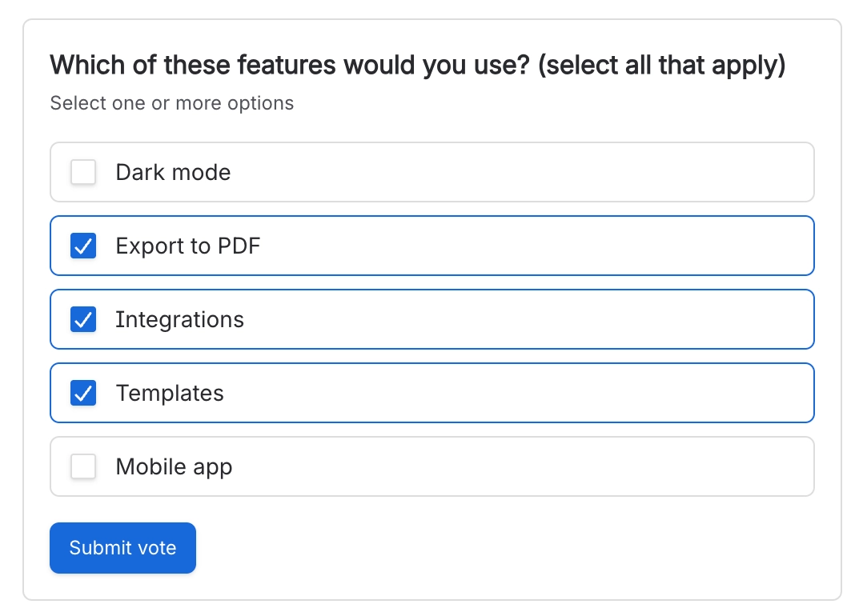
Task: Click the Dark mode label text
Action: [x=173, y=172]
